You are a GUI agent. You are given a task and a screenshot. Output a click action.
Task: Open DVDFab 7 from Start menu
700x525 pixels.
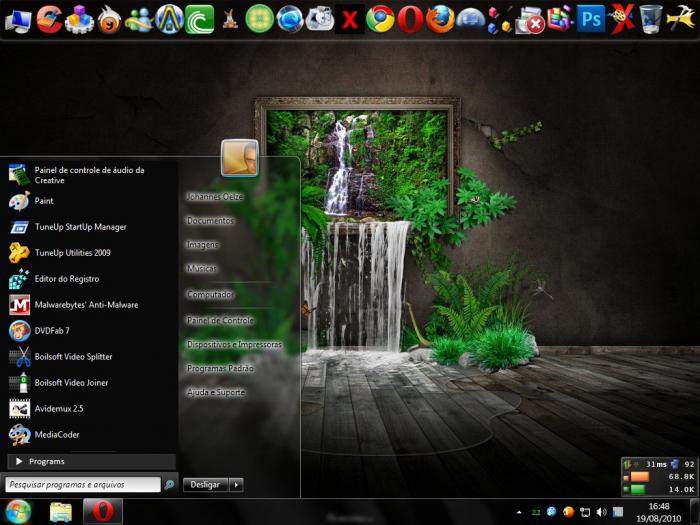(89, 331)
